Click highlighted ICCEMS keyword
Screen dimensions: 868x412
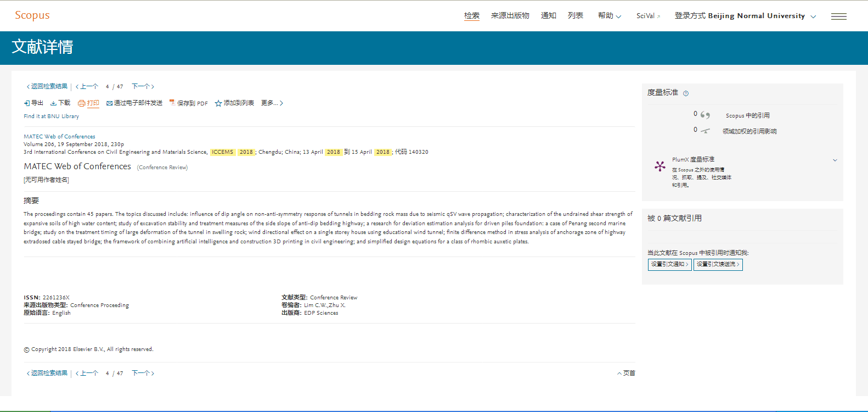(222, 152)
